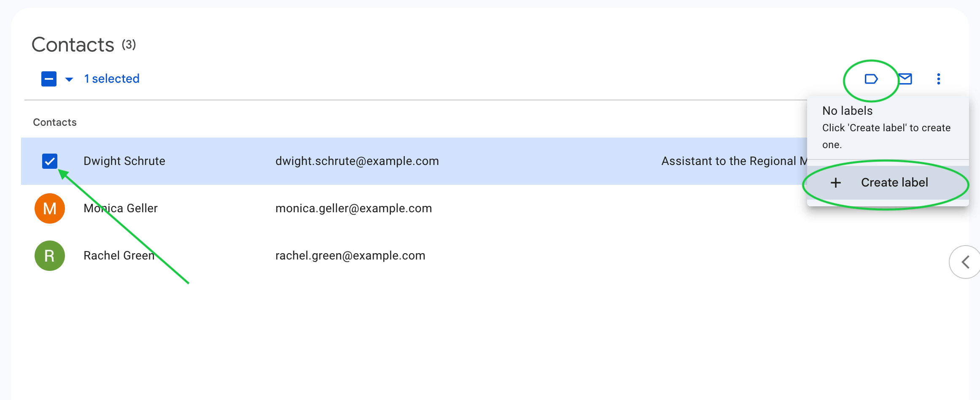Click rachel.green@example.com email

(x=350, y=256)
